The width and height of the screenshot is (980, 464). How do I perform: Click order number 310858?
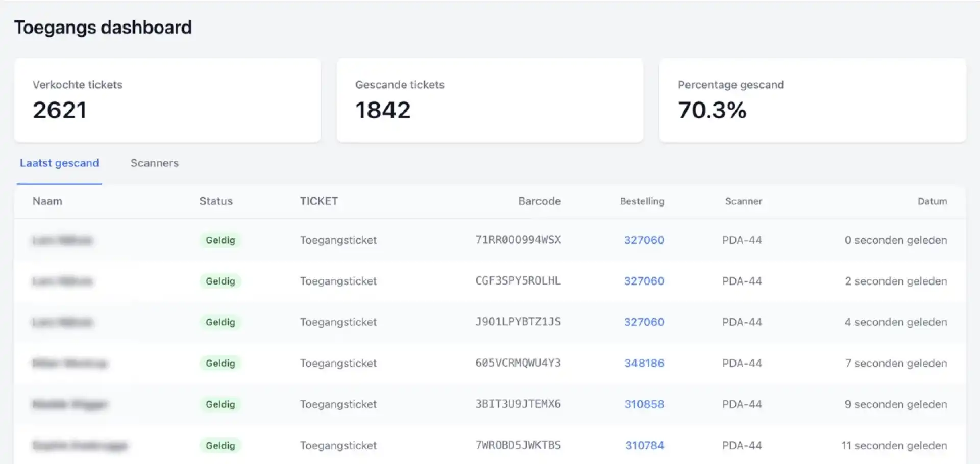click(644, 404)
